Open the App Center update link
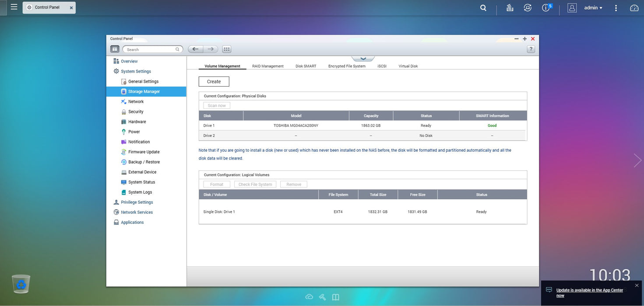The width and height of the screenshot is (644, 306). (590, 293)
